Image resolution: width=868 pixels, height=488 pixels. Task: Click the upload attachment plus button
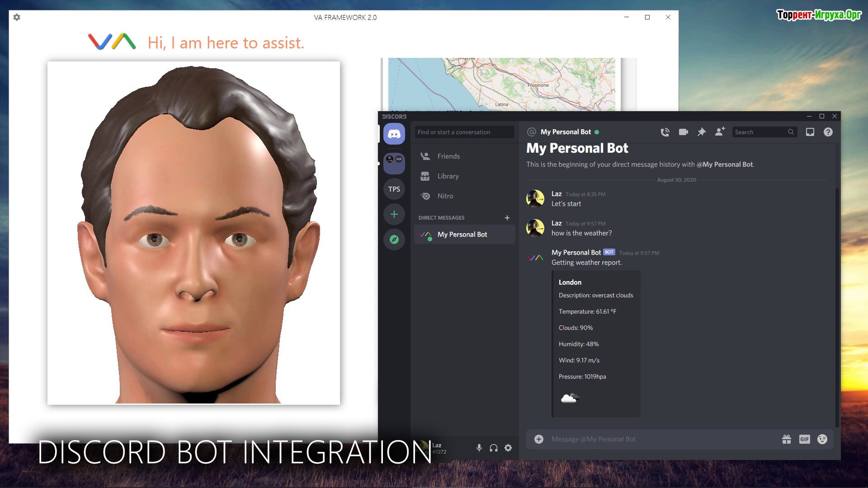pyautogui.click(x=538, y=439)
